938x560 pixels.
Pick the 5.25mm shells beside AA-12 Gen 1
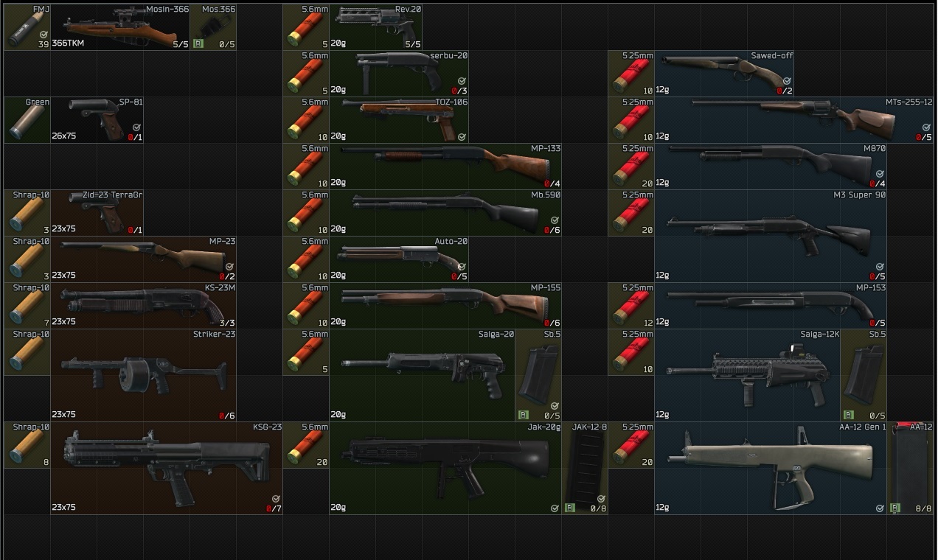point(631,444)
